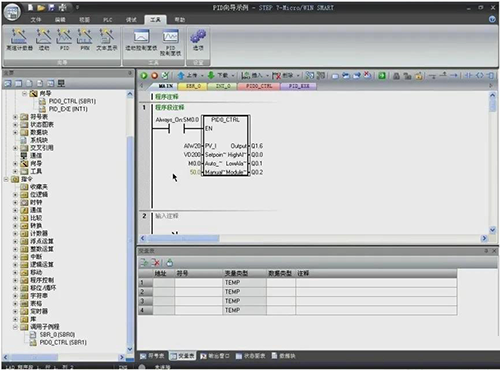Open the PLC ribbon menu tab
Viewport: 500px width, 370px height.
coord(108,20)
